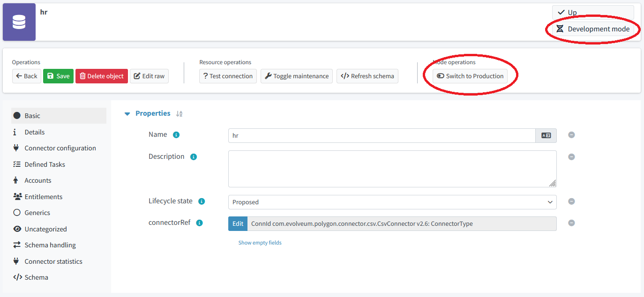Open the Entitlements section
644x297 pixels.
coord(43,196)
